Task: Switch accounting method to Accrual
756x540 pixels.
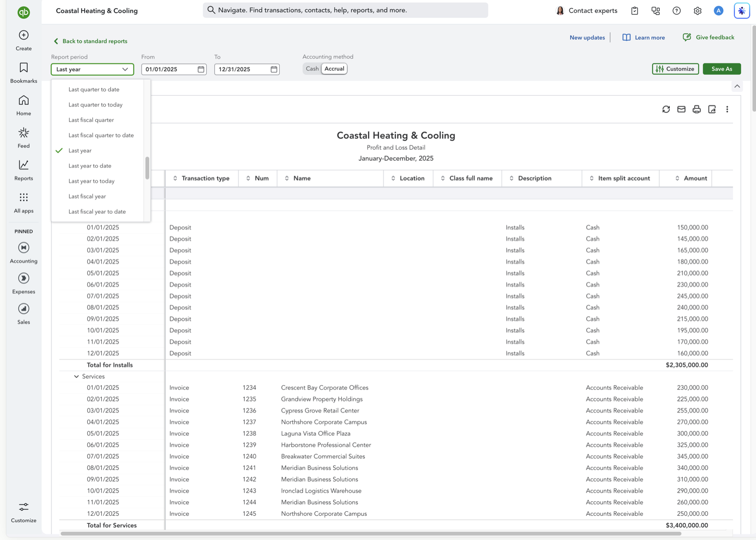Action: tap(335, 69)
